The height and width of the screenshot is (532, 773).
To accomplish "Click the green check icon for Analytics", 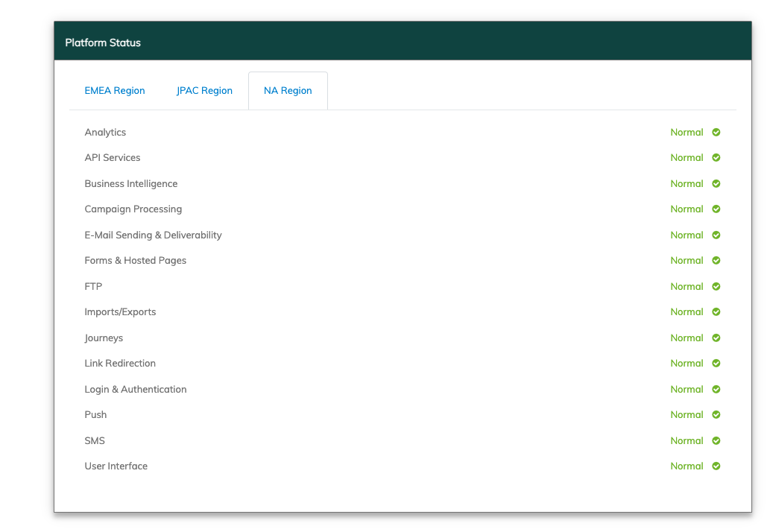I will tap(716, 133).
